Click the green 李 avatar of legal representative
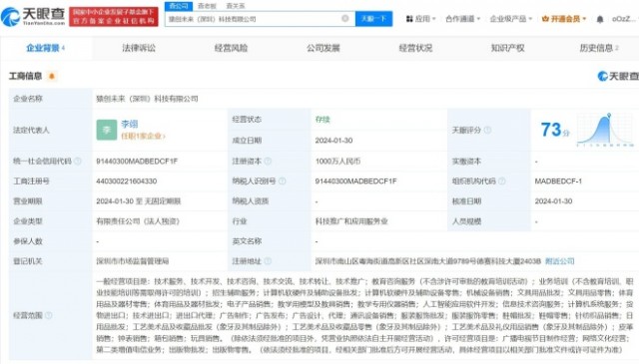639x364 pixels. pos(107,130)
